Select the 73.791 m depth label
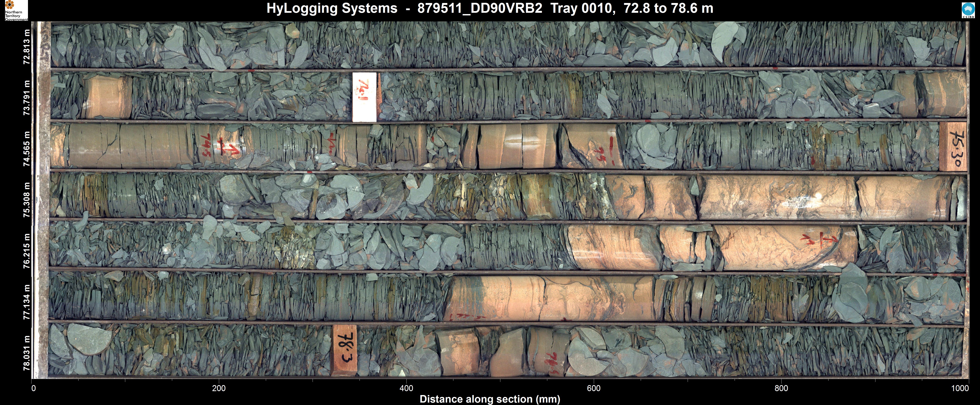Viewport: 980px width, 405px height. [27, 98]
